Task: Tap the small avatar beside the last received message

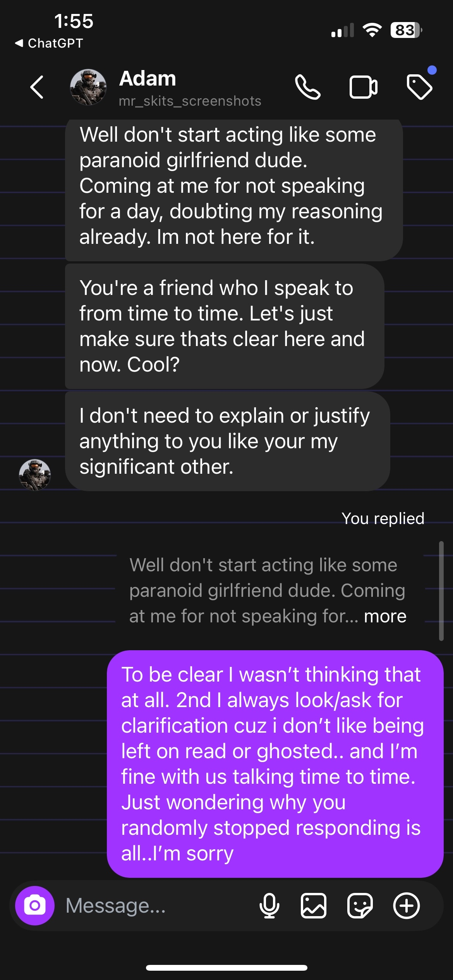Action: (x=35, y=475)
